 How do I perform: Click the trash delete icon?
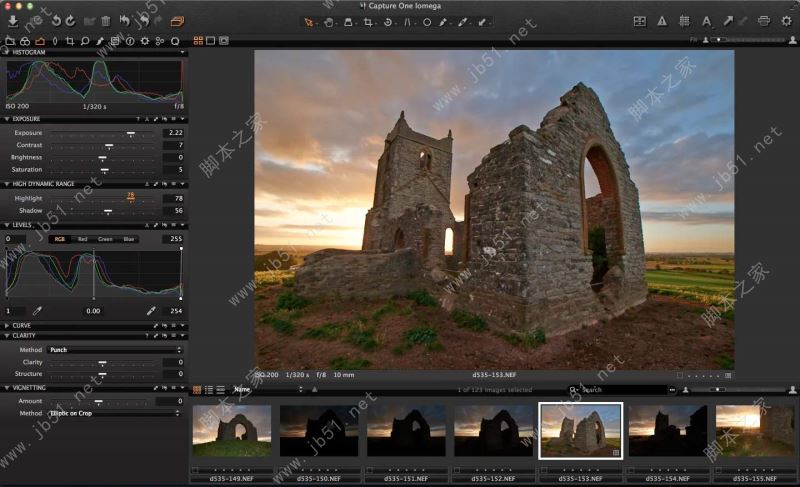point(106,21)
